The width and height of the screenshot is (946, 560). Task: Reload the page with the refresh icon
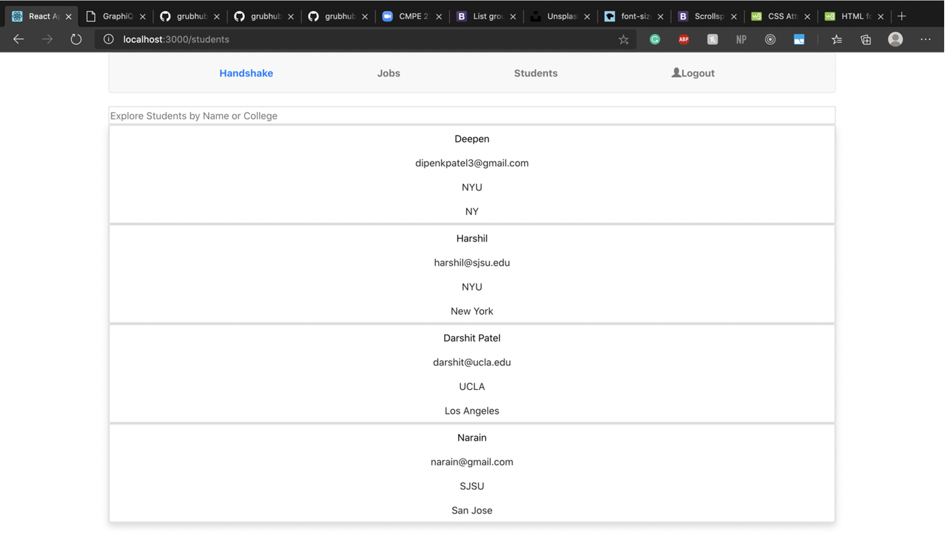(x=76, y=39)
